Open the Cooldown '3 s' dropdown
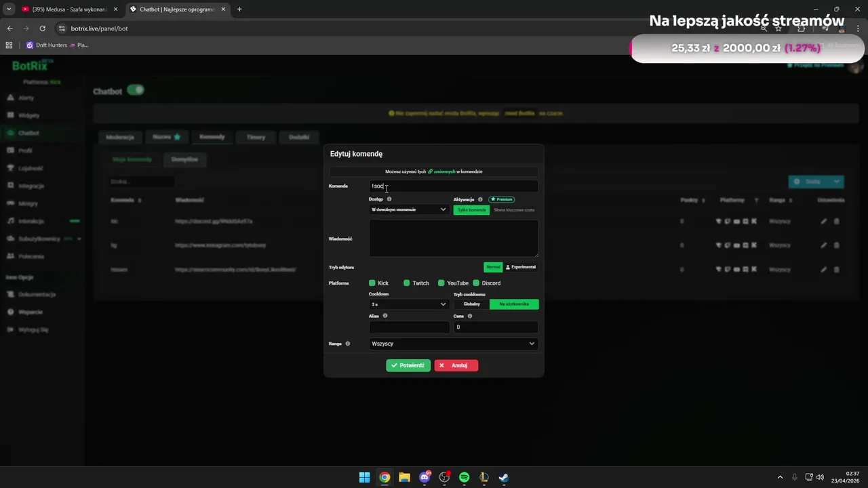Image resolution: width=868 pixels, height=488 pixels. point(409,304)
